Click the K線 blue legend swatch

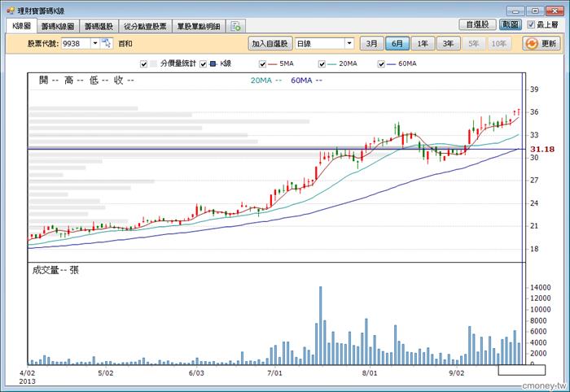point(213,64)
